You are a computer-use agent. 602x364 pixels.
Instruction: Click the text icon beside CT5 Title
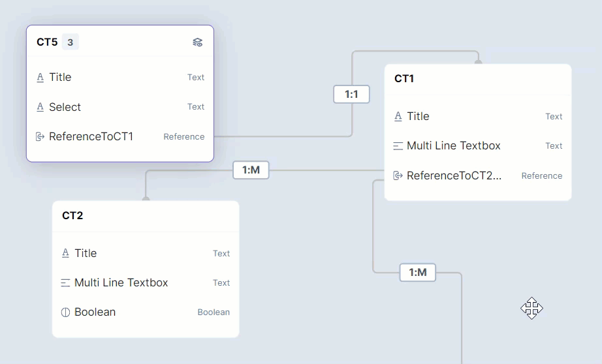pos(40,77)
